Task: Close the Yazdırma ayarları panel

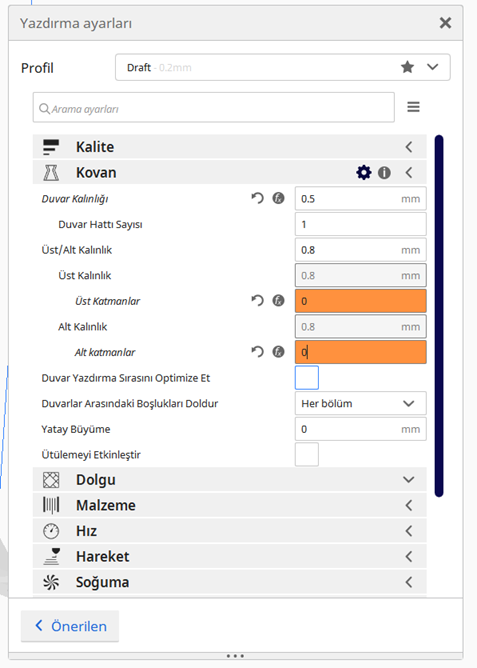Action: pyautogui.click(x=445, y=23)
